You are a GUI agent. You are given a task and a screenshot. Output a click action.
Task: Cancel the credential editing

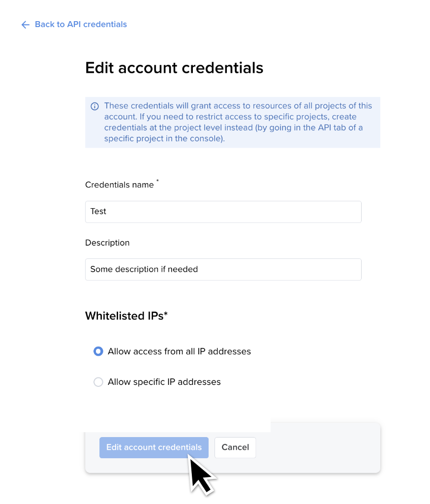(x=235, y=447)
